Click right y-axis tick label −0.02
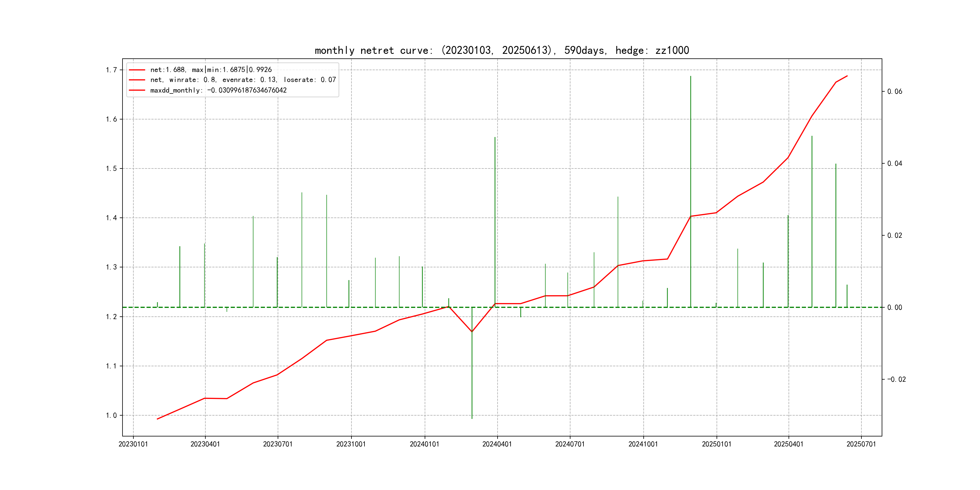980x490 pixels. click(x=896, y=379)
